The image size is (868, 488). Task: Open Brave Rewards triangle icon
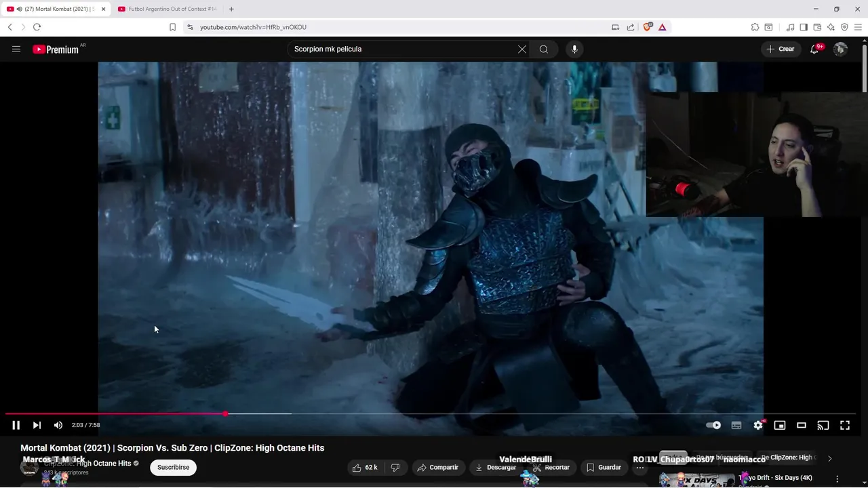662,27
